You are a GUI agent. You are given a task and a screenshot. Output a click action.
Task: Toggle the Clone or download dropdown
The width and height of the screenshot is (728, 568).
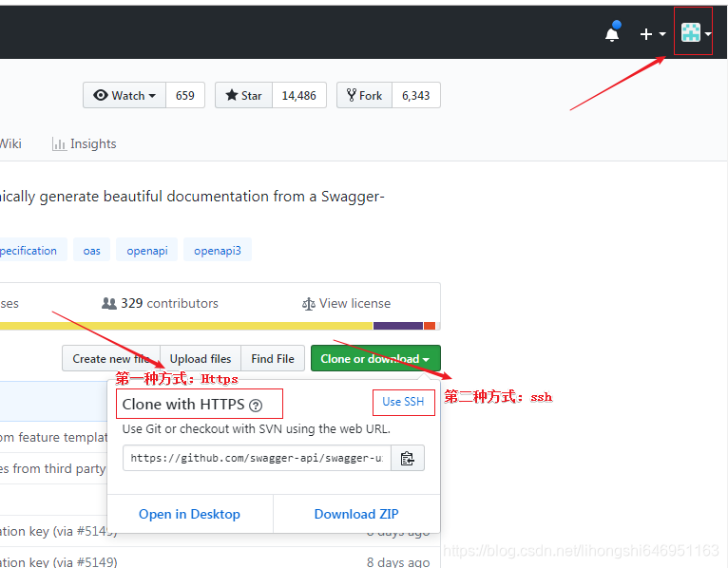point(375,358)
